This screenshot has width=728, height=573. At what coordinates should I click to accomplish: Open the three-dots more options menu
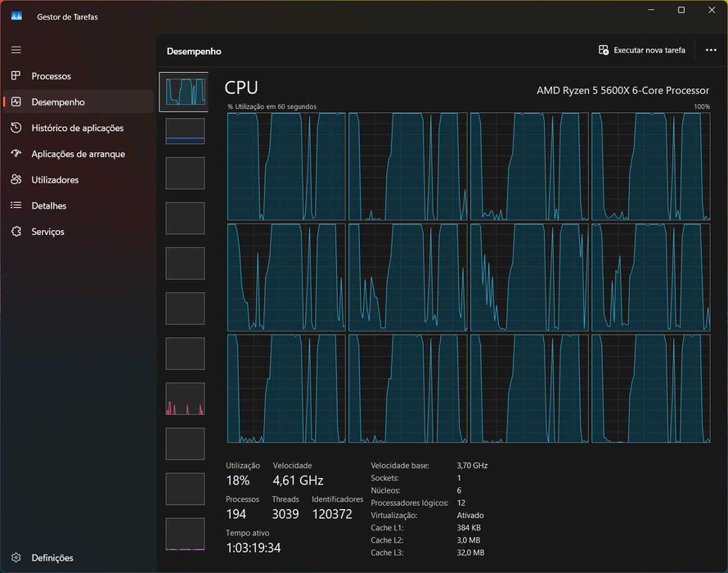tap(711, 50)
